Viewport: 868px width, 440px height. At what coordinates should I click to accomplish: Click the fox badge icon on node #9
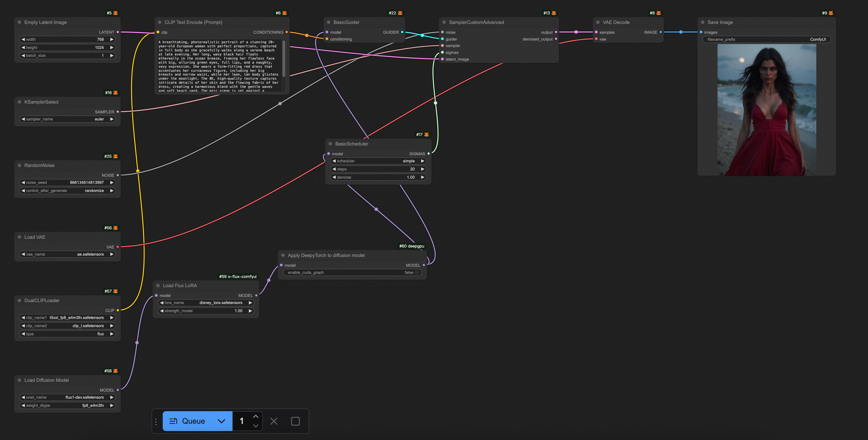click(x=831, y=13)
